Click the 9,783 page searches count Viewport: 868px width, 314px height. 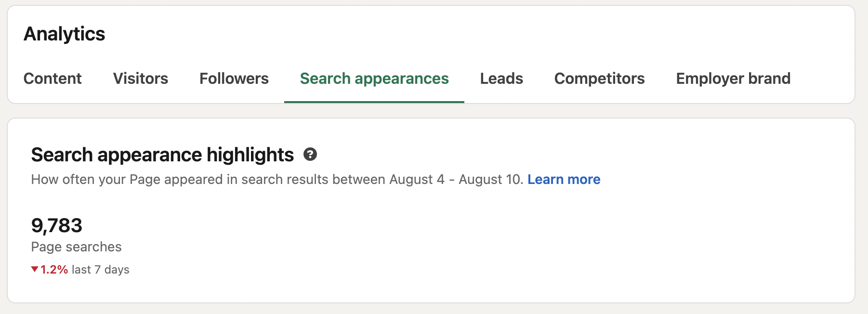point(57,225)
